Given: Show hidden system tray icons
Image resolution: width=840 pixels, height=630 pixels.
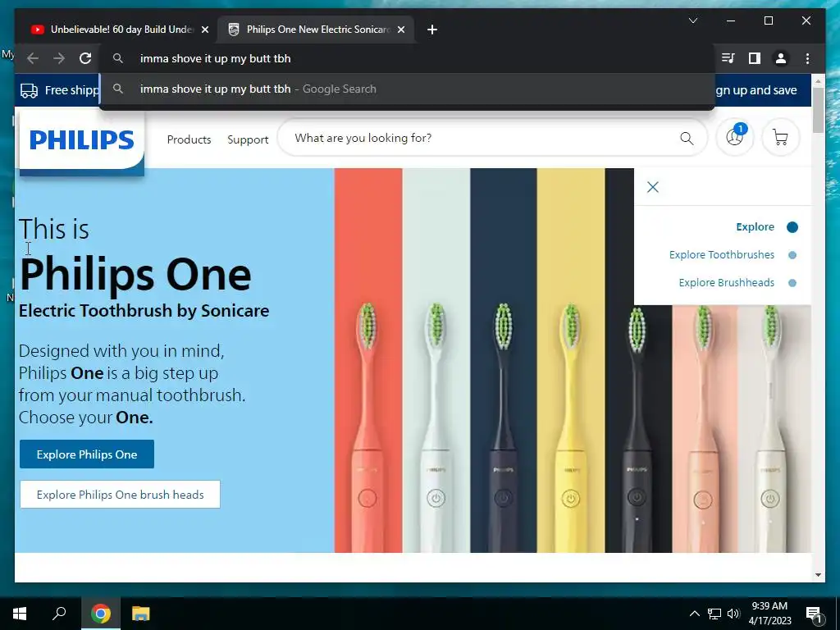Looking at the screenshot, I should click(694, 614).
